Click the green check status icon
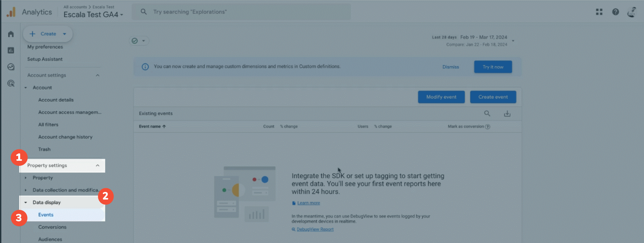The height and width of the screenshot is (243, 644). click(135, 41)
